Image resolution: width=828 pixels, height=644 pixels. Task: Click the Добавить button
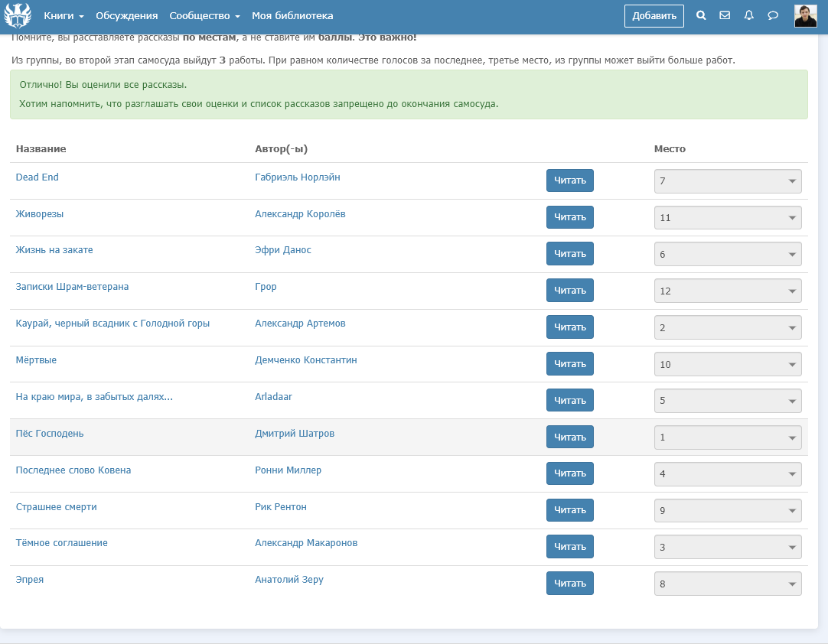pos(654,15)
